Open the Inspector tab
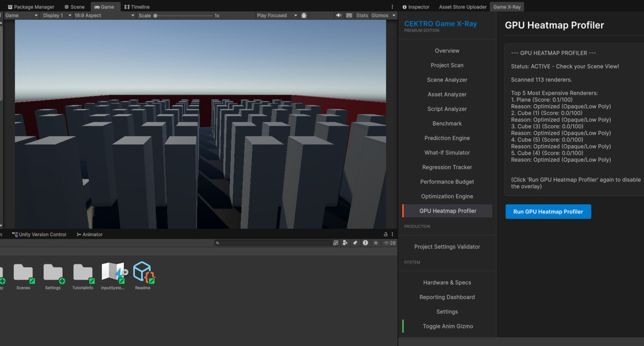Viewport: 644px width, 346px height. tap(416, 7)
